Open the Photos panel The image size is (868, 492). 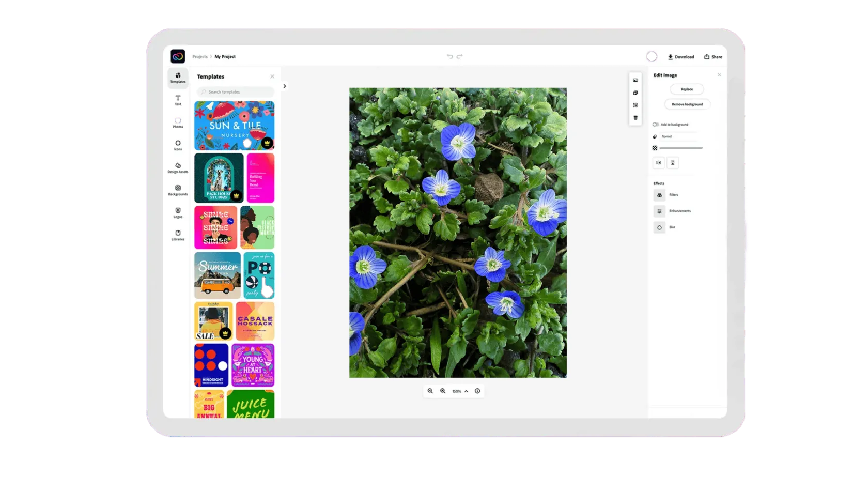pyautogui.click(x=178, y=122)
